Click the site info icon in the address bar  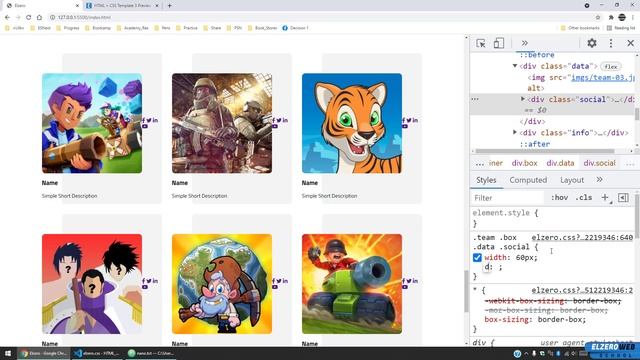tap(52, 17)
